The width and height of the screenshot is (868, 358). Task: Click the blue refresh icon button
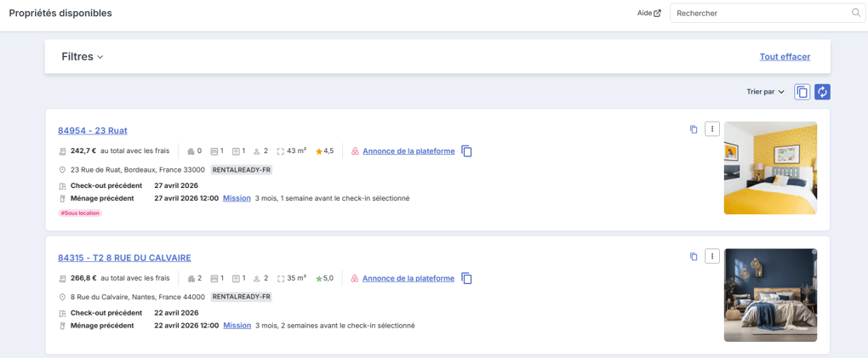tap(822, 92)
